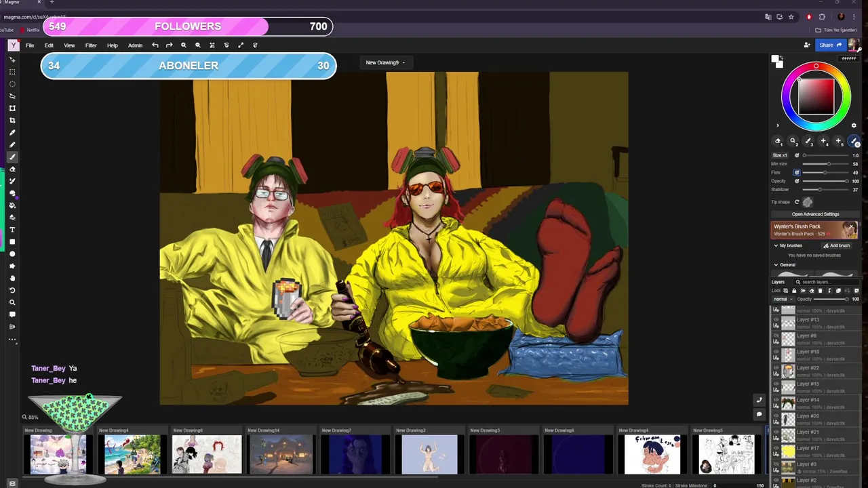Click the redo arrow in top toolbar
868x488 pixels.
tap(170, 45)
